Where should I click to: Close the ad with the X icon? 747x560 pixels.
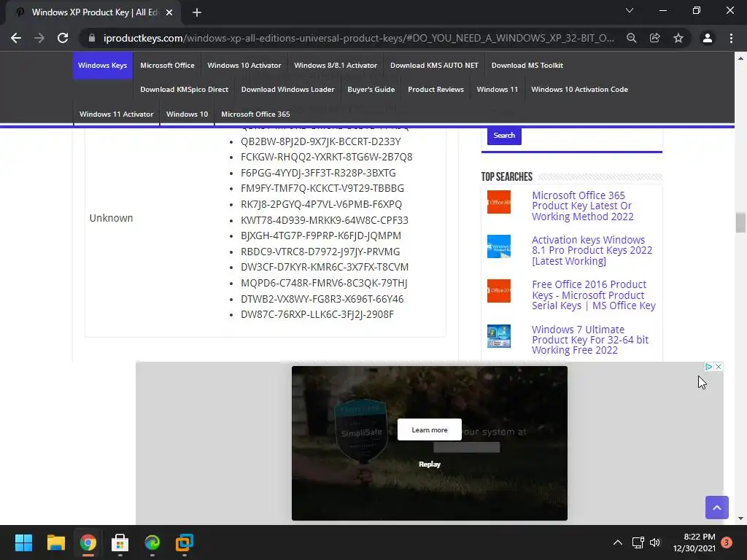pyautogui.click(x=719, y=367)
